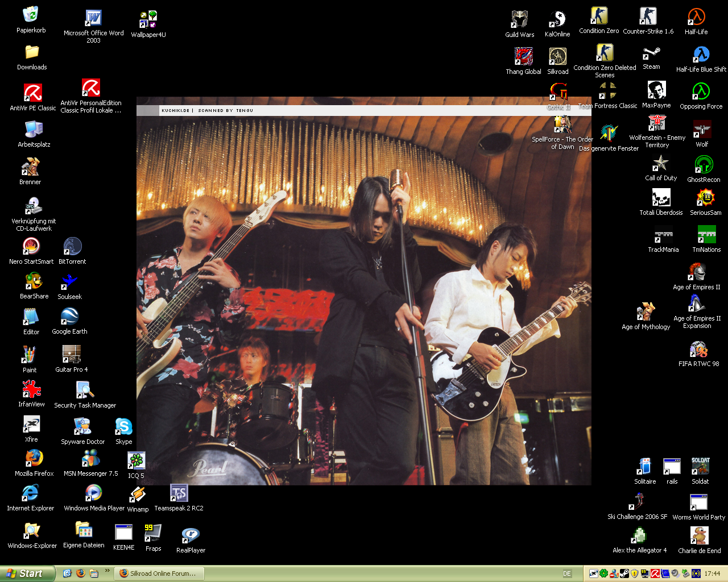The height and width of the screenshot is (582, 728).
Task: Select the TrackMania game icon
Action: point(663,234)
